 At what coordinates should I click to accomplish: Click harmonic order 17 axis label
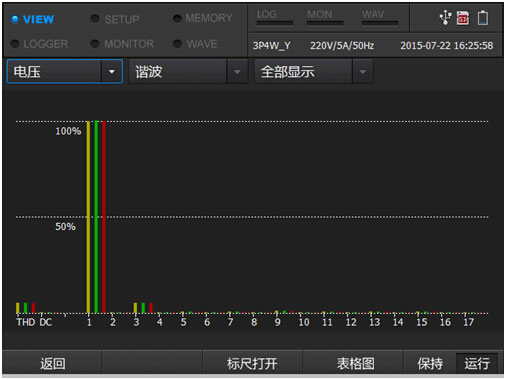[x=468, y=322]
